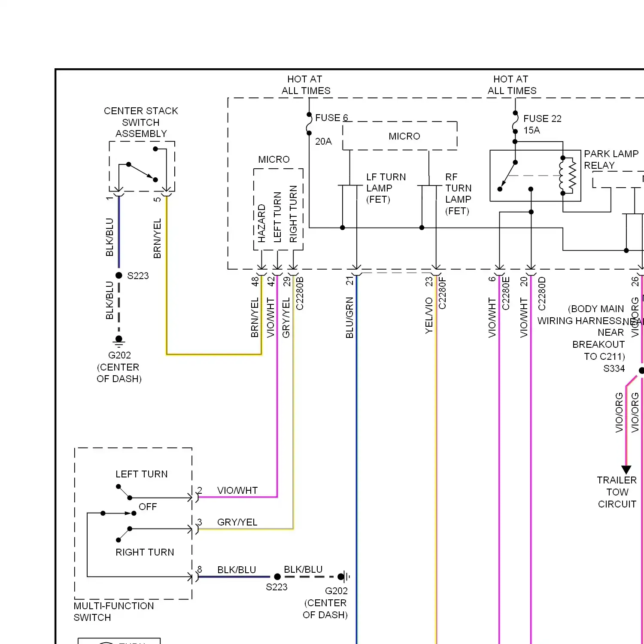The width and height of the screenshot is (644, 644).
Task: Click the LEFT TURN text in multi-function switch
Action: point(142,474)
